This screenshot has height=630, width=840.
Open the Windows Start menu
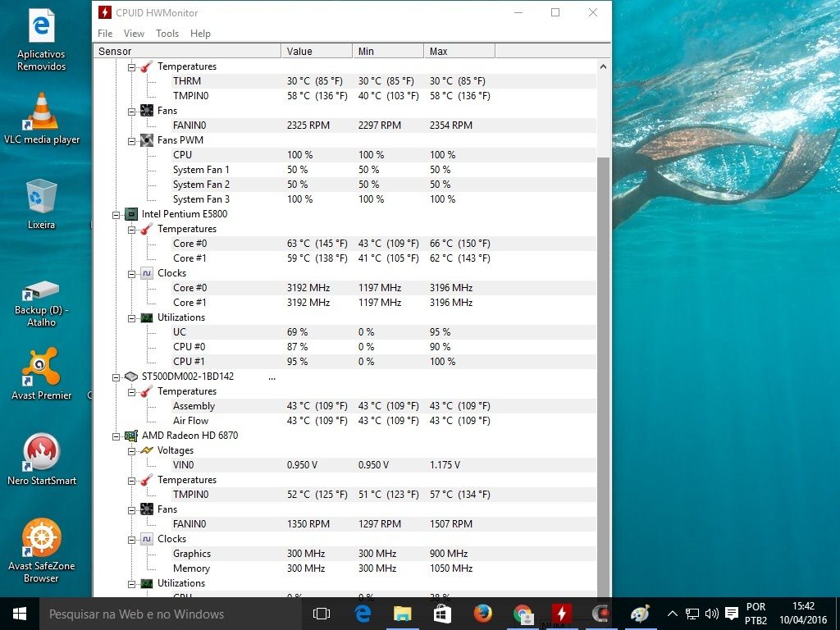(20, 614)
